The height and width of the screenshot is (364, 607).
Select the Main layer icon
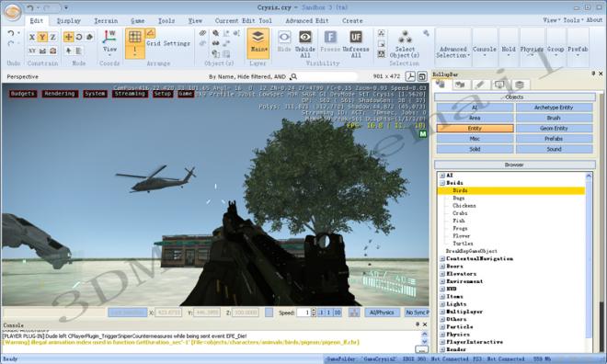point(258,38)
